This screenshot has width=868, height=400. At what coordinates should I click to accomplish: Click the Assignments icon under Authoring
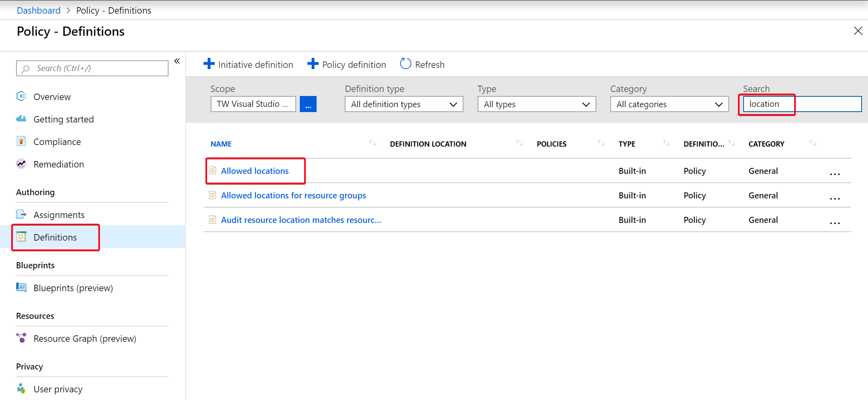21,214
